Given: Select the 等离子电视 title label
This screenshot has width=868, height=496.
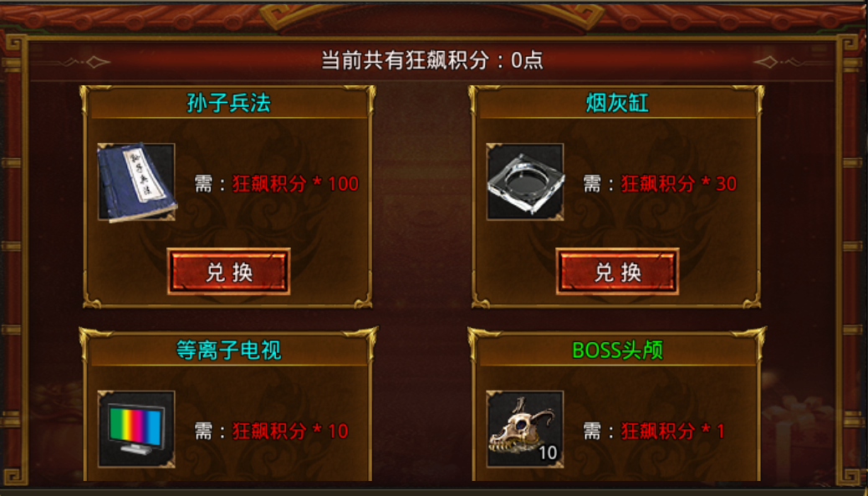Looking at the screenshot, I should 228,350.
